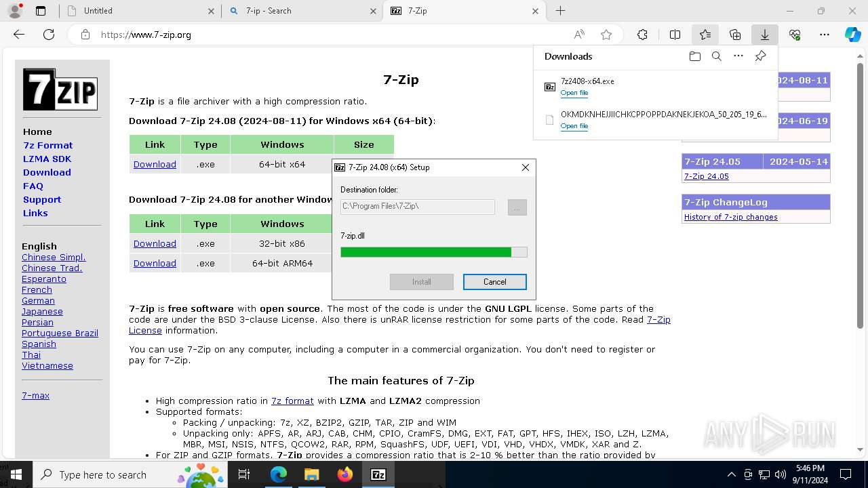Screen dimensions: 868x488
Task: Switch language to German
Action: coord(38,301)
